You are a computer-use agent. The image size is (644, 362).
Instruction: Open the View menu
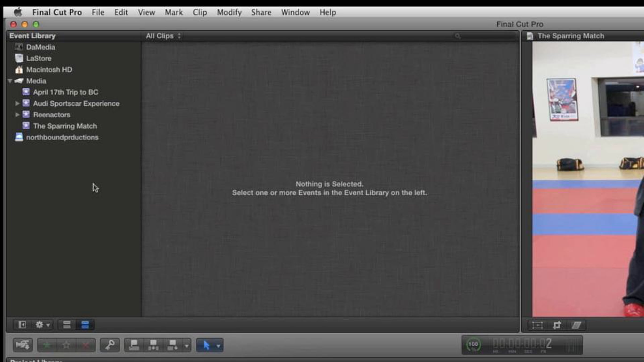pos(147,12)
